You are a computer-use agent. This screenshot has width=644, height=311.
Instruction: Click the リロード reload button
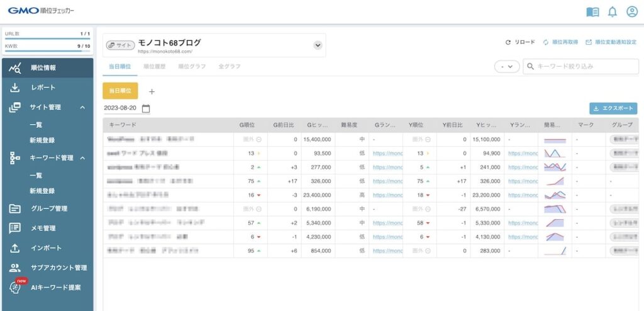click(520, 42)
